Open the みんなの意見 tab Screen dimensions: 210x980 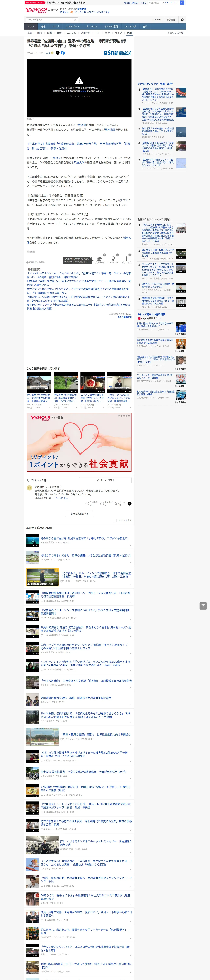tap(111, 27)
